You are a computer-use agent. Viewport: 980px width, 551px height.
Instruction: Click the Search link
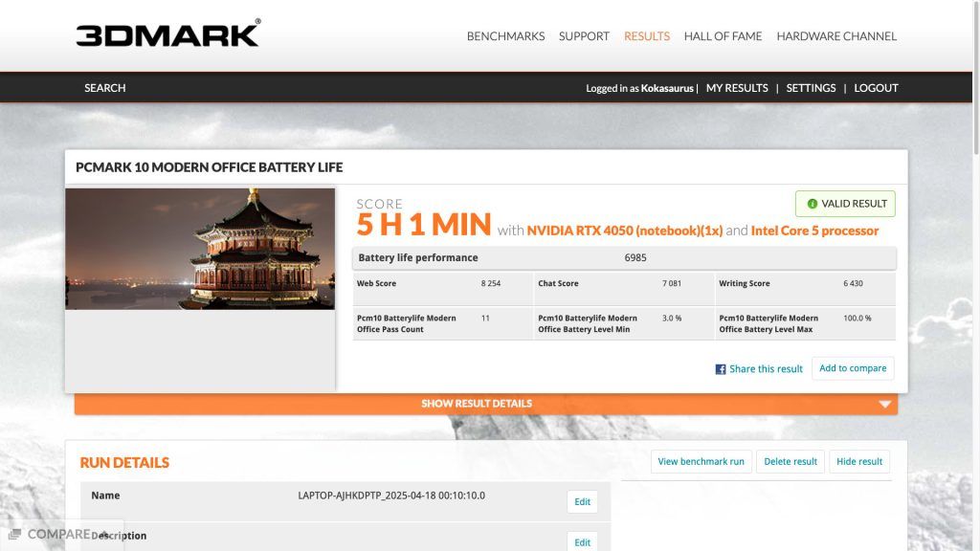(105, 88)
